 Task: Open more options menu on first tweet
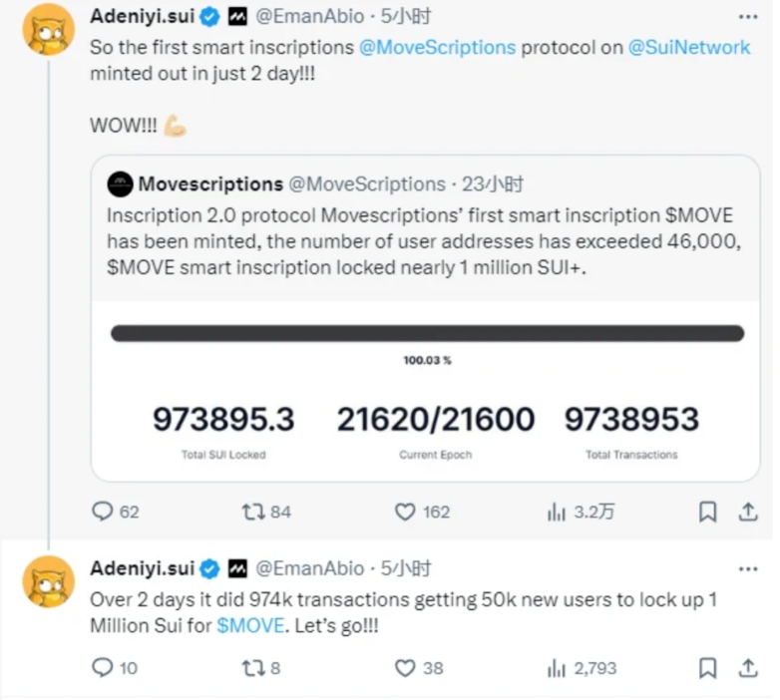click(x=748, y=17)
